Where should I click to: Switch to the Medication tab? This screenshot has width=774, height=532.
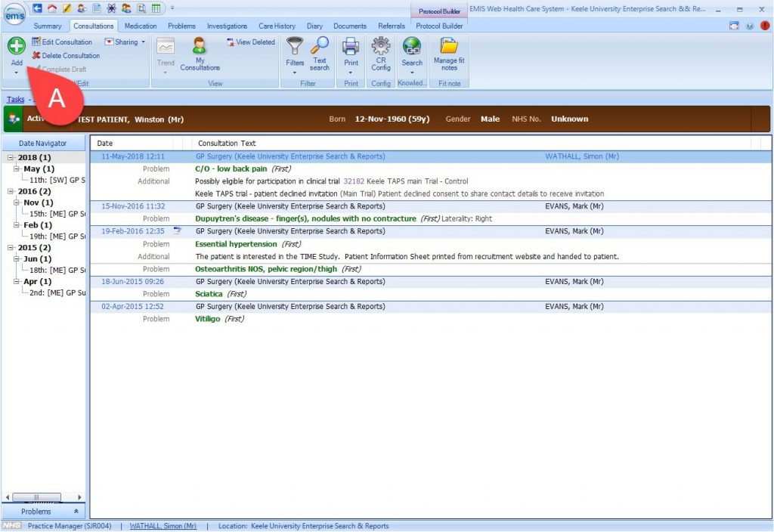[x=140, y=26]
